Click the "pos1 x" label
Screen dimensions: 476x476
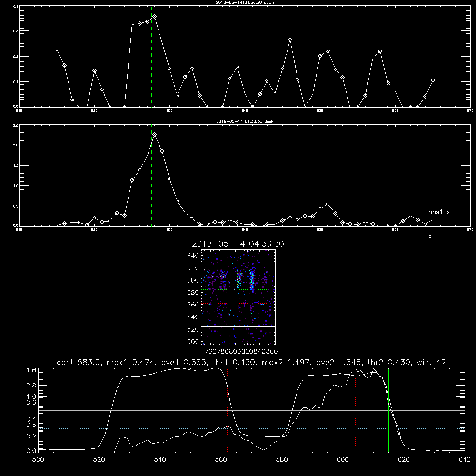(439, 212)
